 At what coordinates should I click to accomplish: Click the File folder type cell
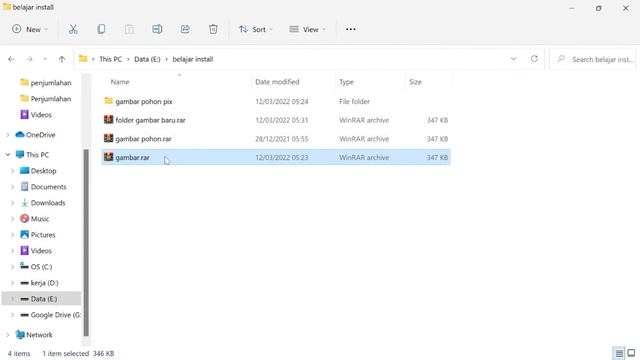(x=354, y=101)
